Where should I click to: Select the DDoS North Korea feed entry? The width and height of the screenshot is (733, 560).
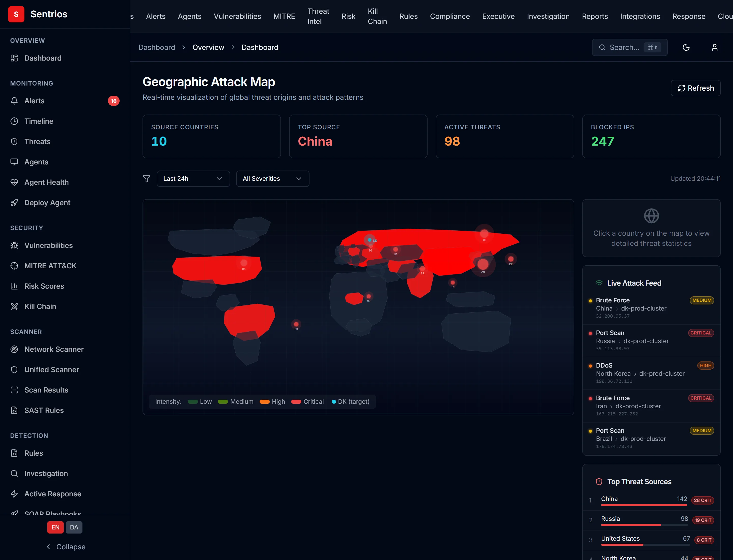[651, 373]
